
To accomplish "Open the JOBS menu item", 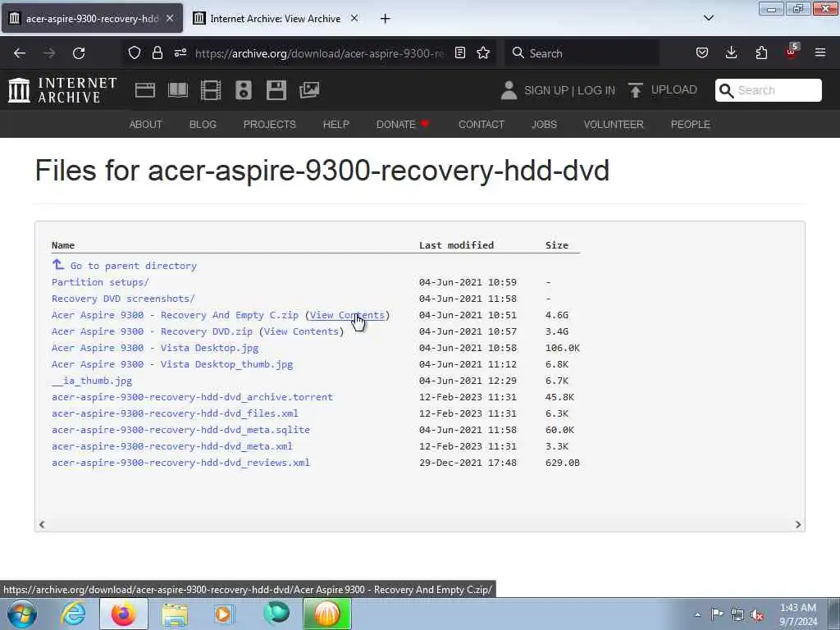I will coord(545,125).
